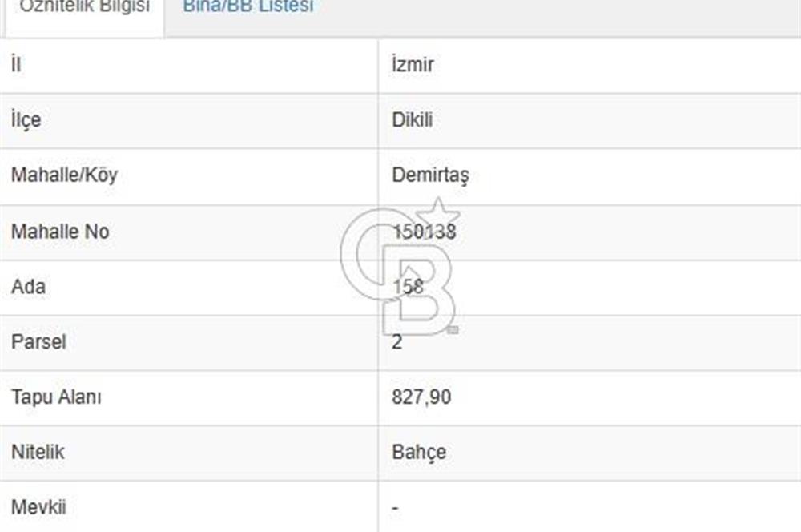Select the Öznitelik Bilgisi tab

pyautogui.click(x=85, y=6)
